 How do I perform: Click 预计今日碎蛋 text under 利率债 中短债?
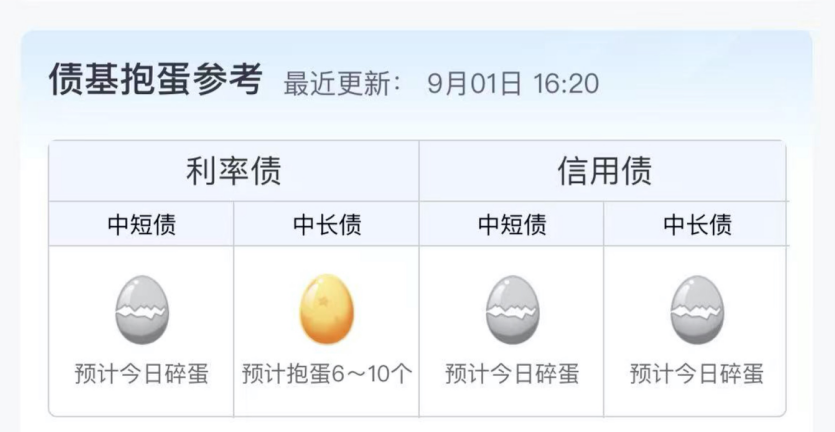coord(141,373)
